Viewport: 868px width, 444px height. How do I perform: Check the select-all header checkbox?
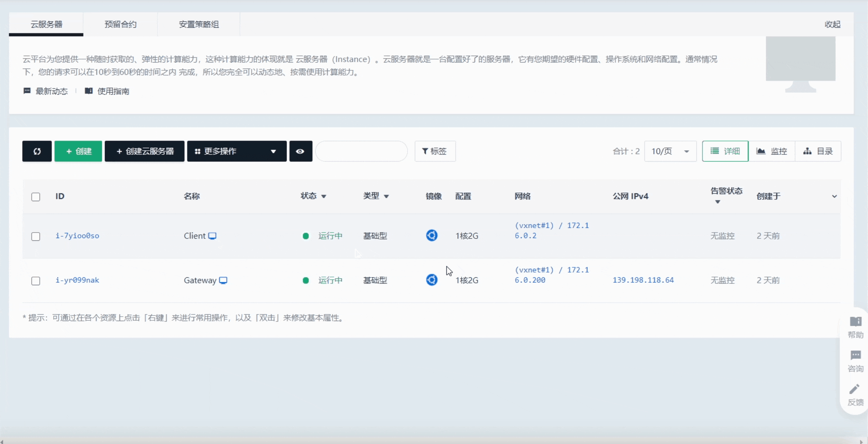[36, 197]
